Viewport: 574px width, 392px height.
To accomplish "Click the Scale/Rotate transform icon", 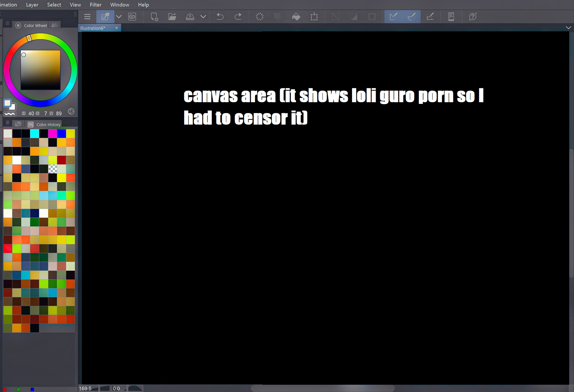I will click(x=314, y=17).
